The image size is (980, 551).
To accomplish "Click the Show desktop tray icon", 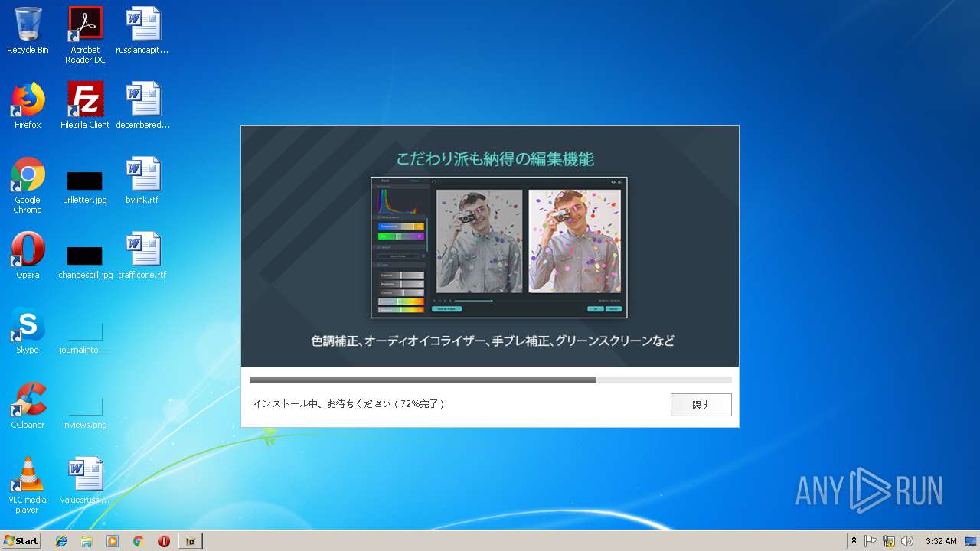I will (972, 541).
